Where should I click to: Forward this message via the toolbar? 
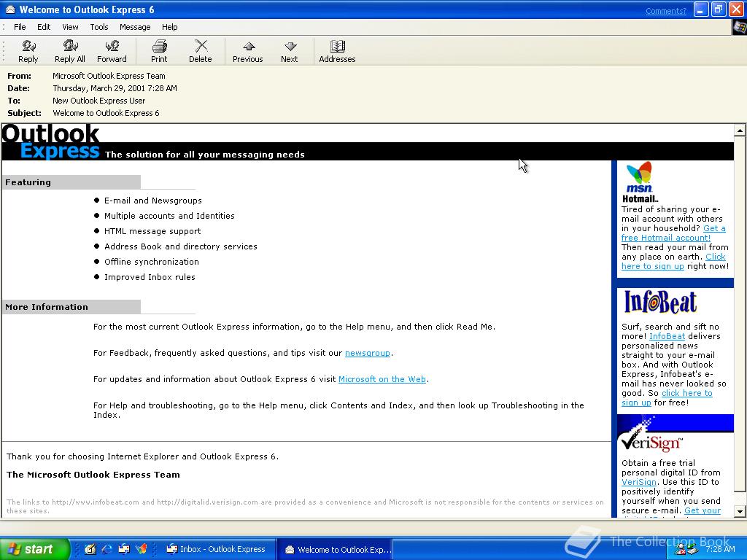(112, 51)
